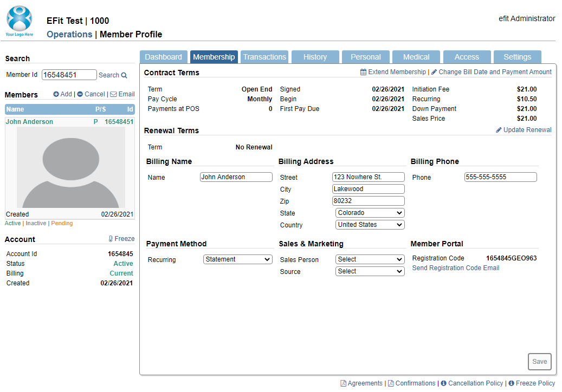The image size is (562, 392).
Task: Click Send Registration Code Email link
Action: coord(456,268)
